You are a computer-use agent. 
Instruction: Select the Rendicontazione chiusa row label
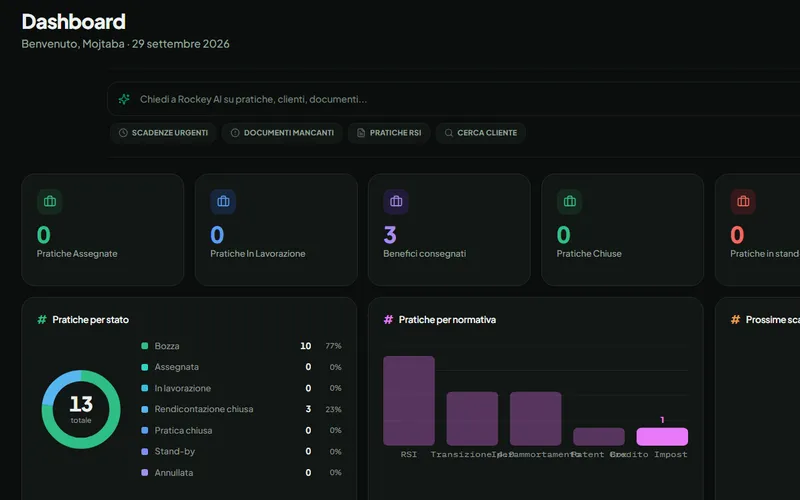(204, 409)
